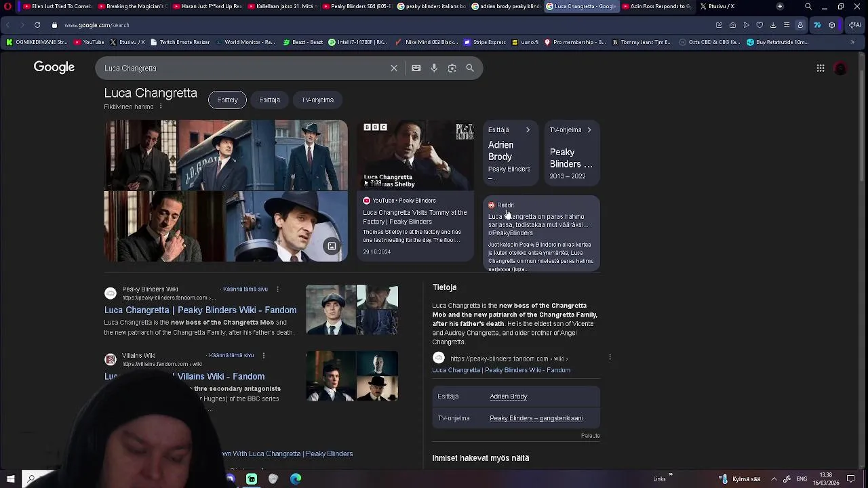
Task: Select the Esittely chip
Action: [x=227, y=100]
